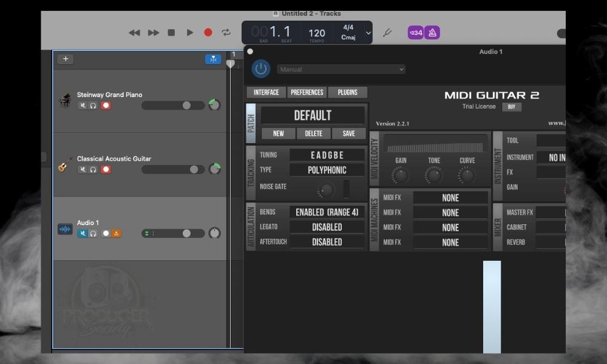Click the NEW patch button
This screenshot has height=364, width=607.
pos(279,133)
